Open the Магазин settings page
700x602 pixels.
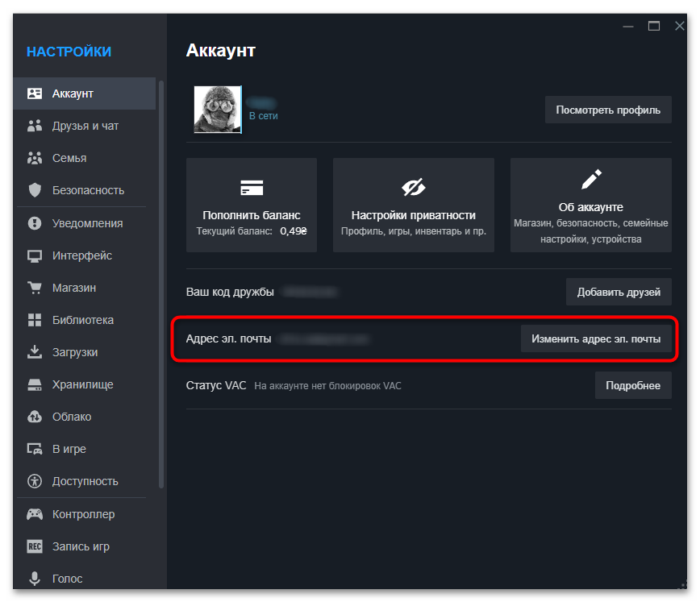(x=85, y=288)
